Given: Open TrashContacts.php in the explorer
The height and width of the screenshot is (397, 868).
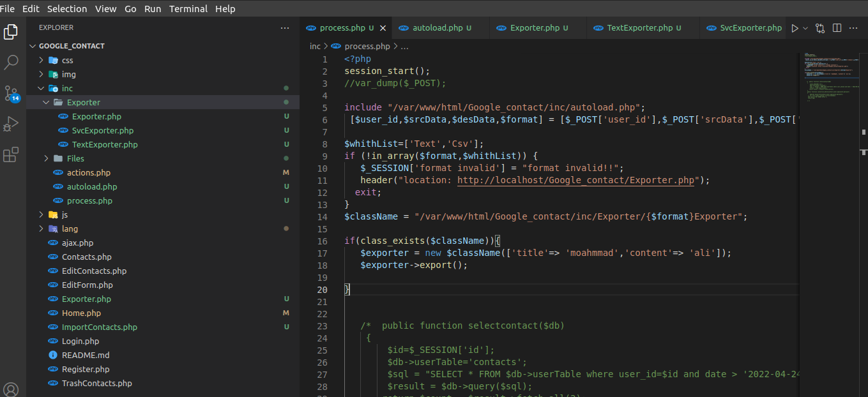Looking at the screenshot, I should click(x=163, y=383).
